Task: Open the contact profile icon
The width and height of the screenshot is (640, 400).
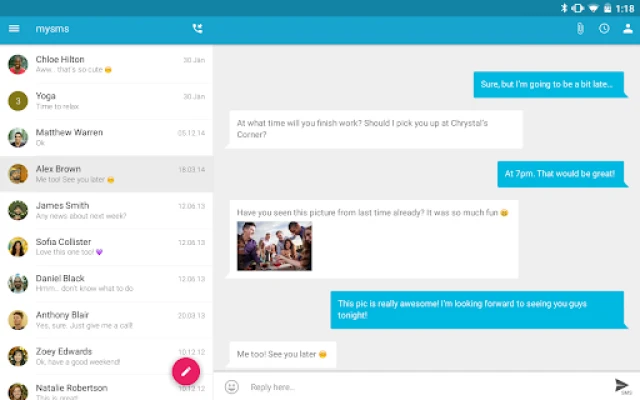Action: (x=628, y=29)
